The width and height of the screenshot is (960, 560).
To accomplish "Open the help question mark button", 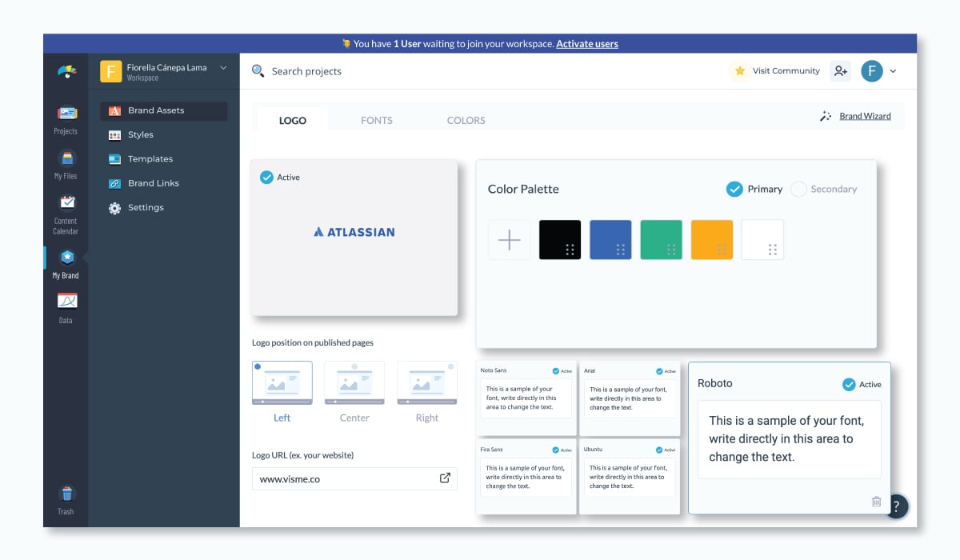I will tap(896, 506).
